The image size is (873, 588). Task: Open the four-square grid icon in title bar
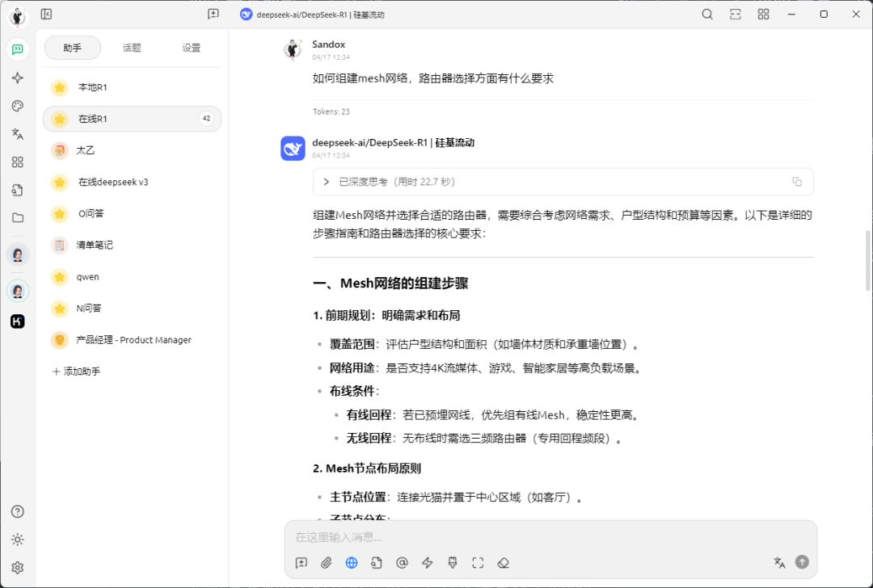pyautogui.click(x=763, y=15)
